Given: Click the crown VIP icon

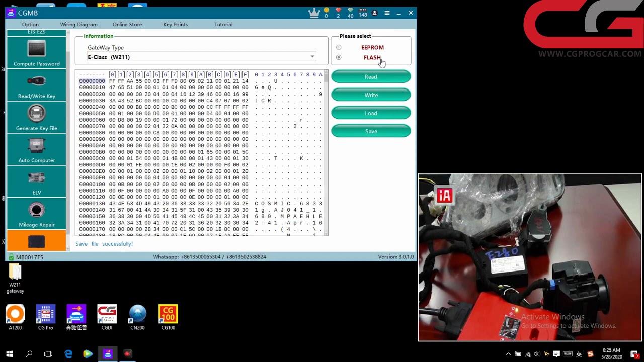Looking at the screenshot, I should 314,13.
